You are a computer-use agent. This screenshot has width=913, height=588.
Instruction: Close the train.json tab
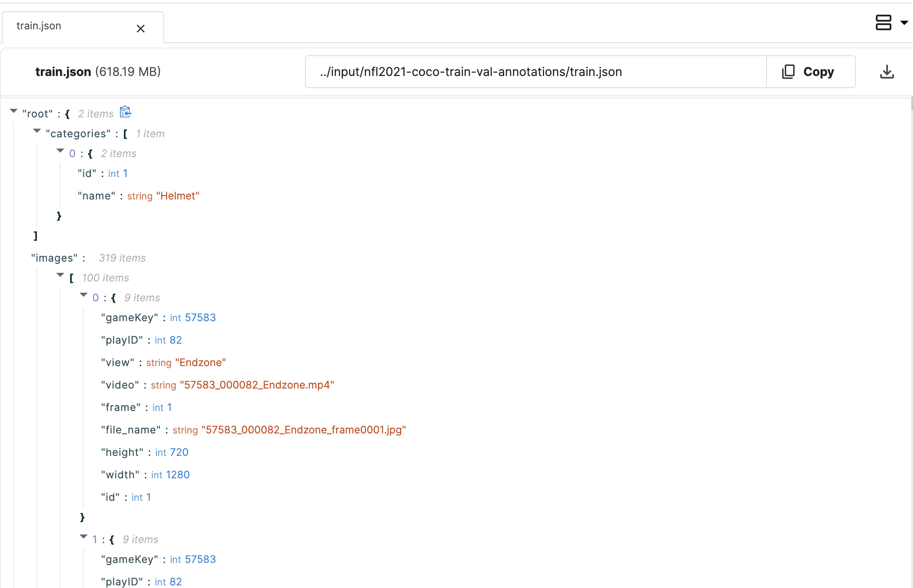(140, 28)
